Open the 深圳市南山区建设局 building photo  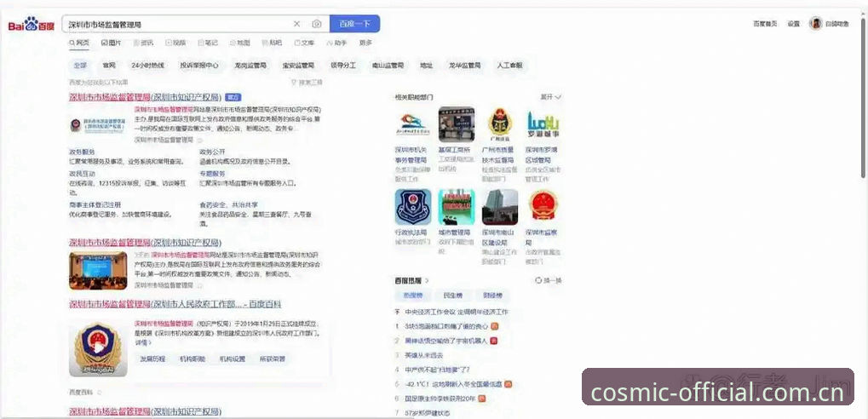(500, 207)
